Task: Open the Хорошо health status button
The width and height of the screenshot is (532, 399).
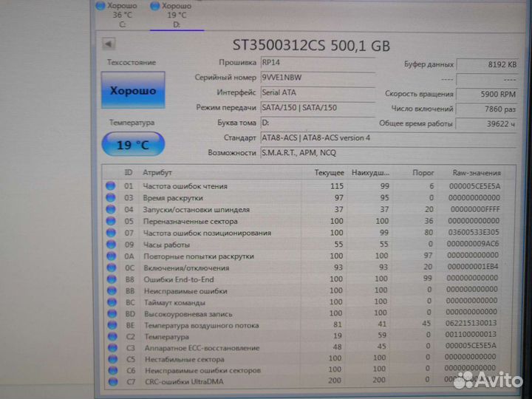Action: (133, 90)
